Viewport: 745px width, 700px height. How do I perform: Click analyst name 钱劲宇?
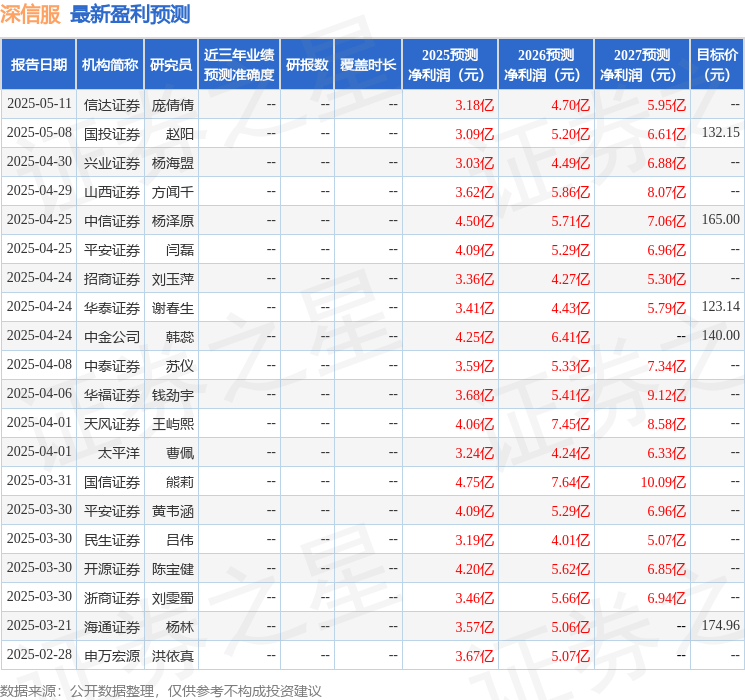[173, 395]
